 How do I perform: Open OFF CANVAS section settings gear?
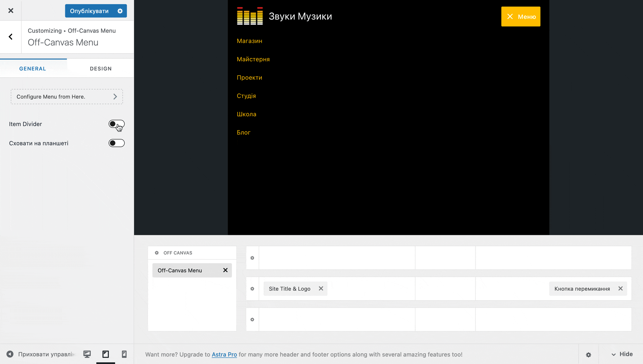(157, 253)
